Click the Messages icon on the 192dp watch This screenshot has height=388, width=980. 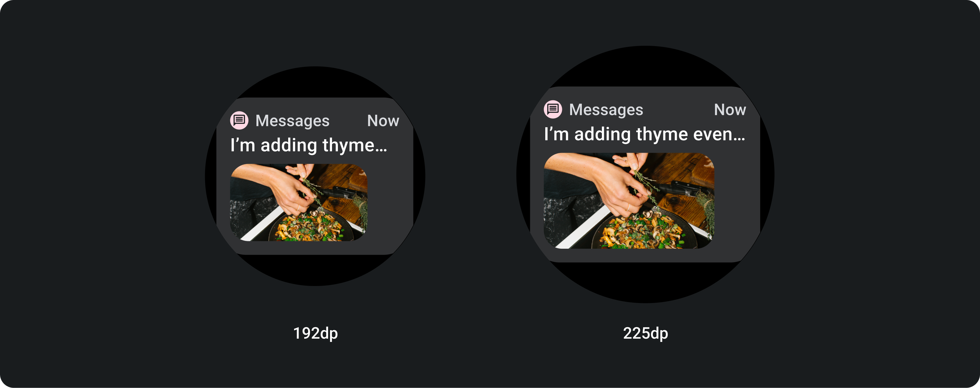(x=239, y=121)
